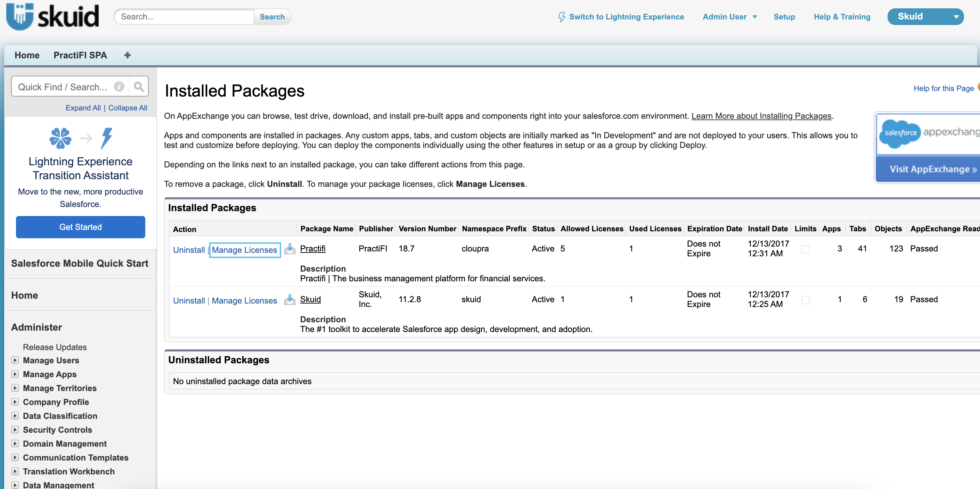The height and width of the screenshot is (489, 980).
Task: Click the Search button in the header
Action: pyautogui.click(x=272, y=17)
